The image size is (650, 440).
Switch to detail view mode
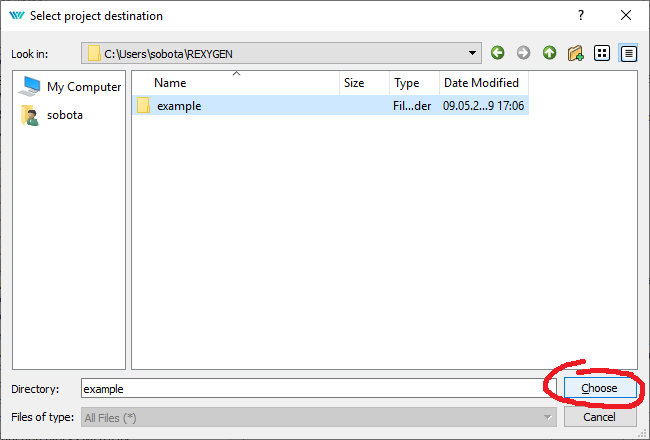click(628, 53)
